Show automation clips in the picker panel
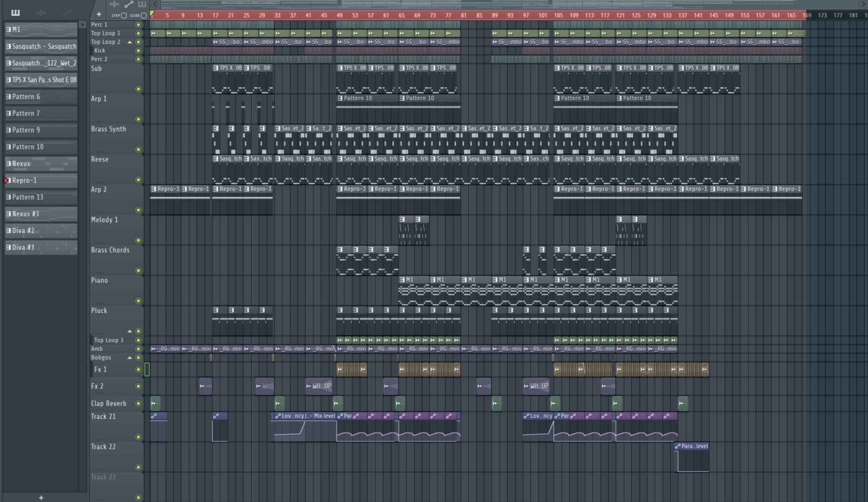Screen dimensions: 868x502 [67, 12]
